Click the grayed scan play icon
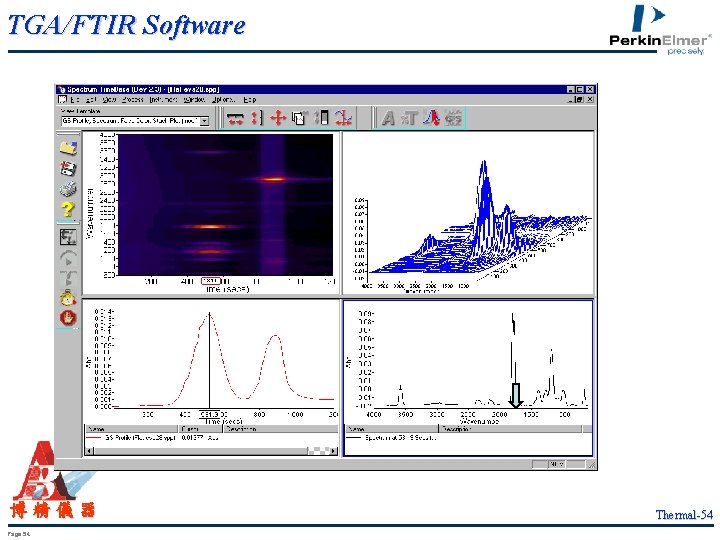The image size is (720, 540). click(68, 259)
